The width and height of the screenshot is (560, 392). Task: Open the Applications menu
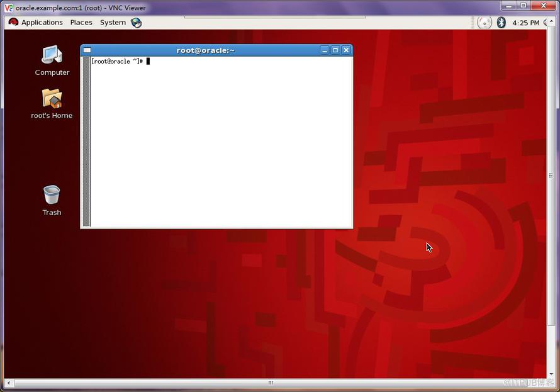[42, 23]
